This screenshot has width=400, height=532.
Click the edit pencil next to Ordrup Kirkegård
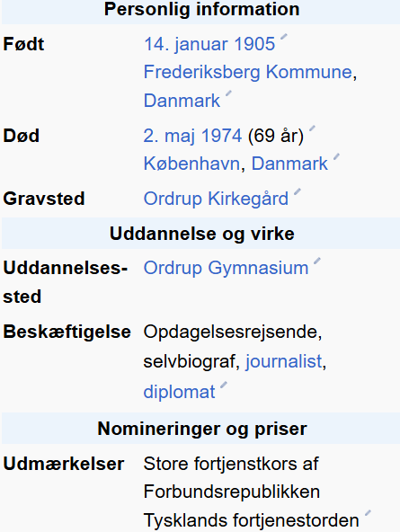[298, 191]
